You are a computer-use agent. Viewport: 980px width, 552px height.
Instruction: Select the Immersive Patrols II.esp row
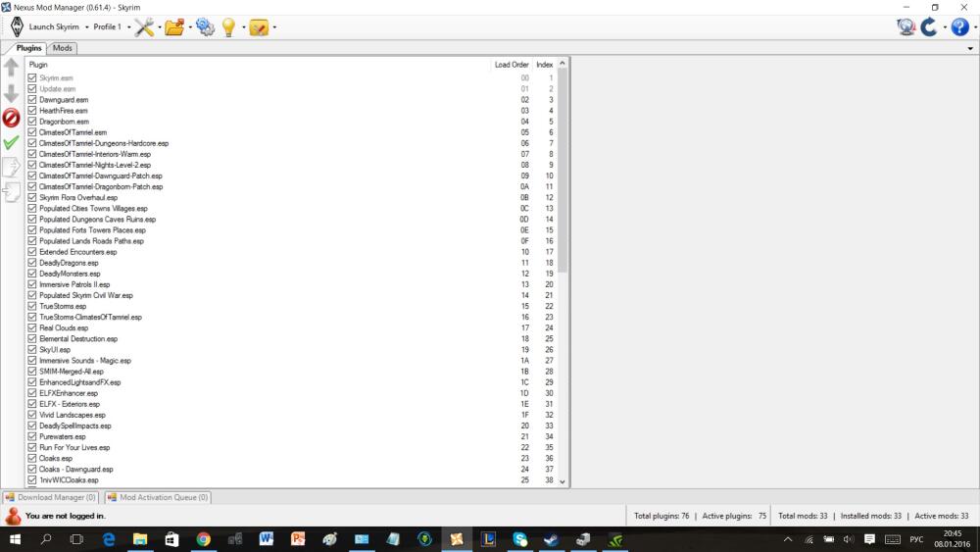point(291,284)
